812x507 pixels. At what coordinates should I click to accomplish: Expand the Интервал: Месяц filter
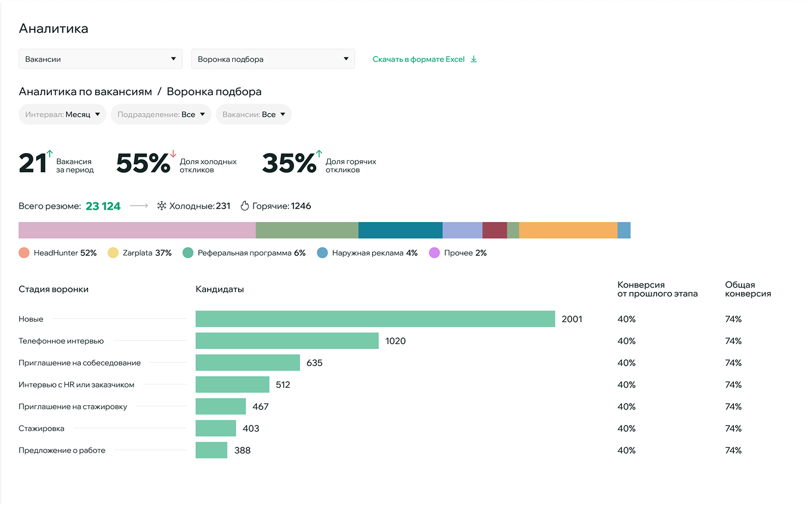tap(62, 114)
